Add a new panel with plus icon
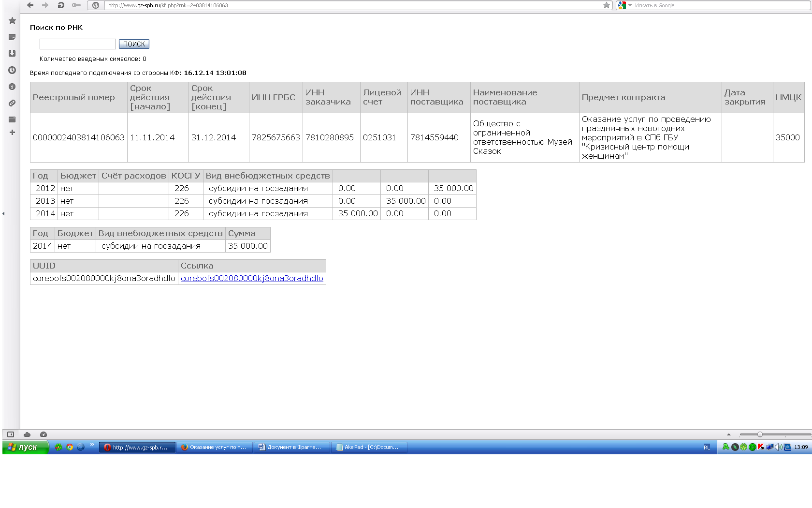Image resolution: width=812 pixels, height=508 pixels. tap(12, 133)
